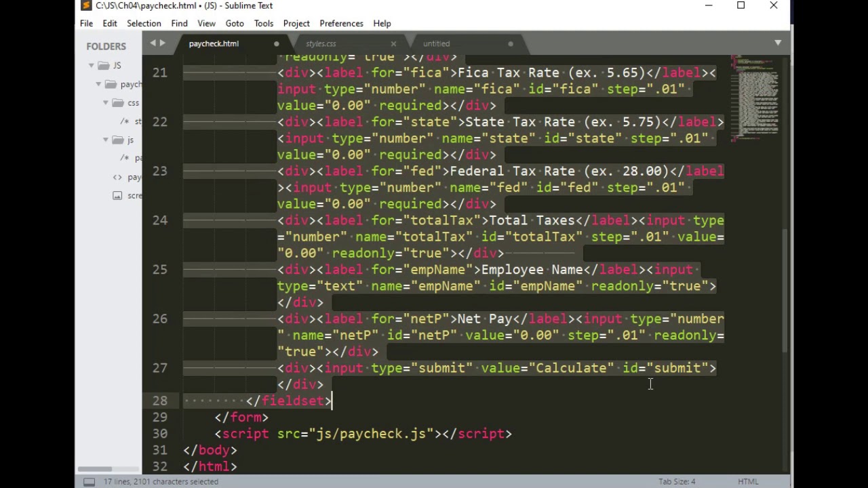Place cursor on the closing fieldset tag
The height and width of the screenshot is (488, 868).
tap(289, 401)
